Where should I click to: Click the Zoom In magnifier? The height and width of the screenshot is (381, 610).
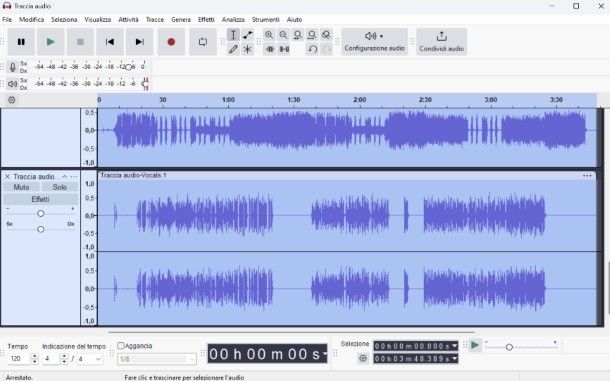point(269,35)
